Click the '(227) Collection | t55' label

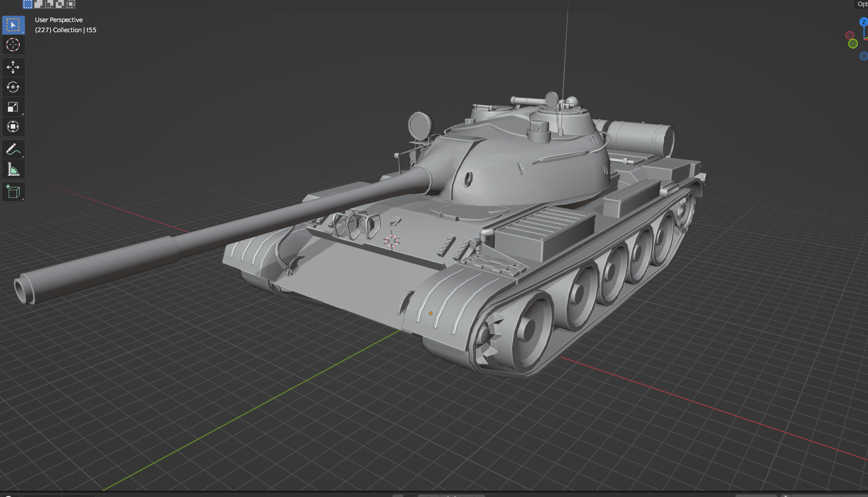[x=66, y=30]
